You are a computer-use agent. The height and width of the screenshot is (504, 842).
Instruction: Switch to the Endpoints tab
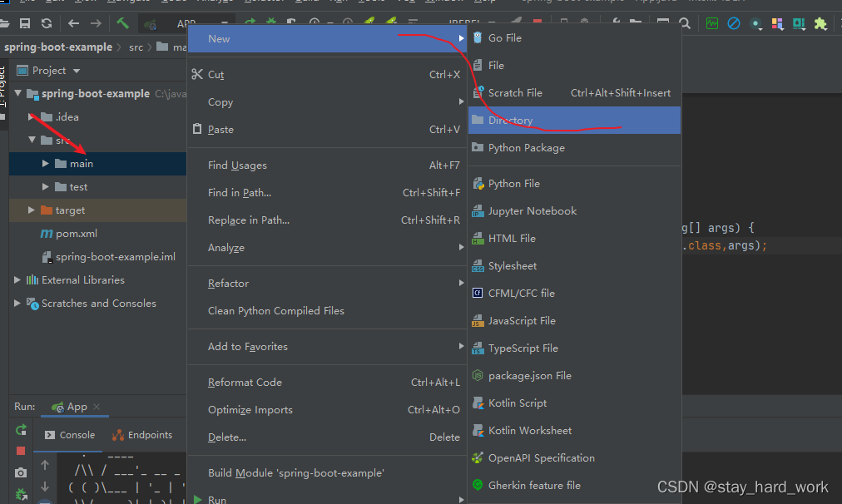[x=142, y=435]
